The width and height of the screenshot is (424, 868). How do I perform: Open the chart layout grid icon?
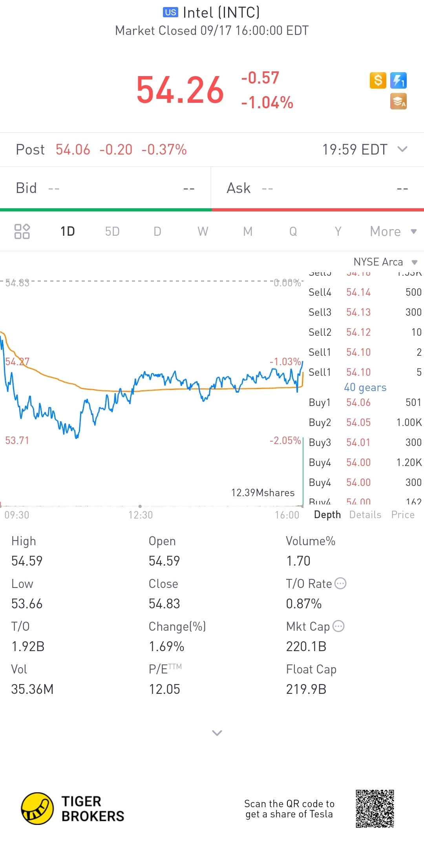coord(22,231)
